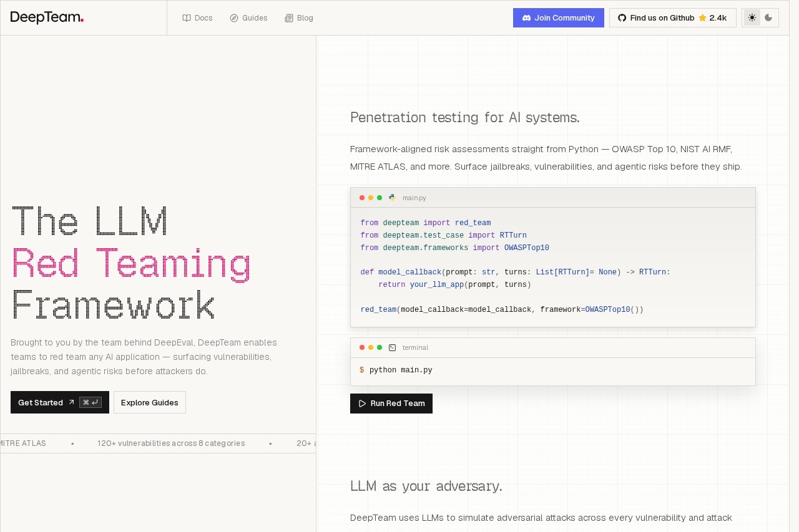Open the Guides navigation link
This screenshot has width=799, height=532.
[248, 18]
